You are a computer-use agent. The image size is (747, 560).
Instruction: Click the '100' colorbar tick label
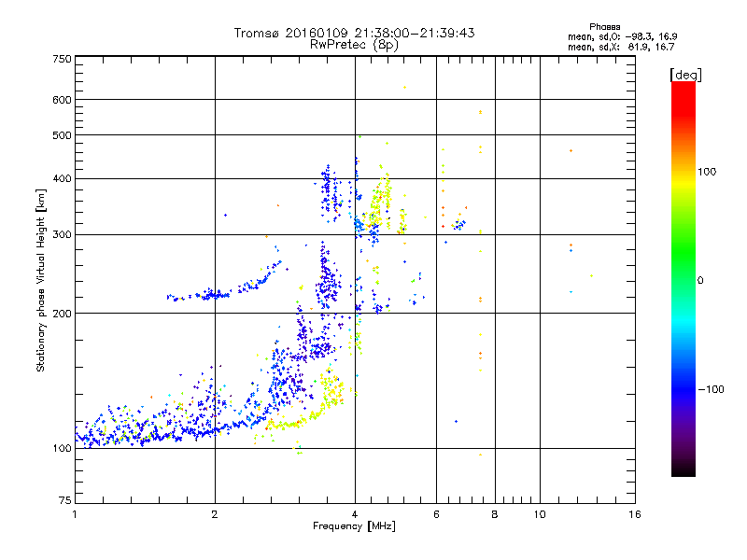coord(707,172)
